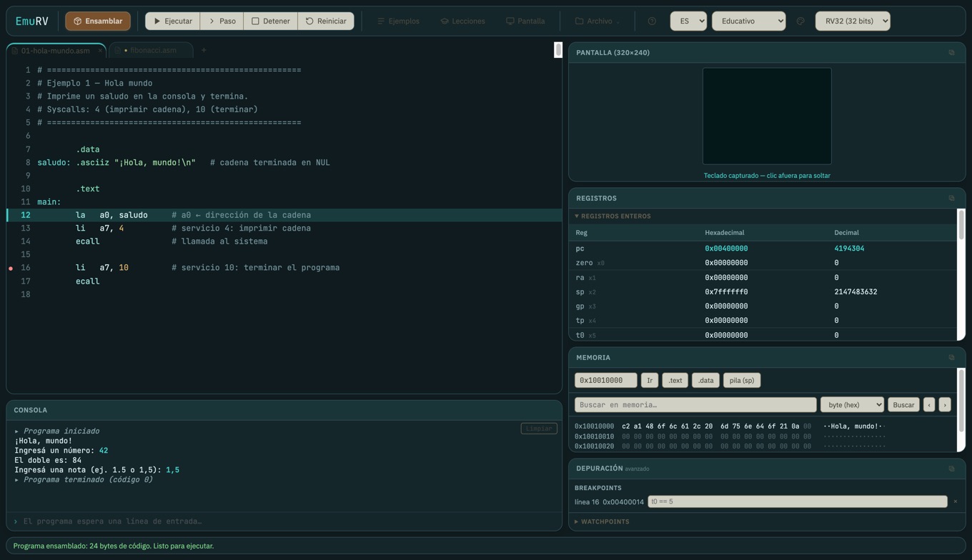This screenshot has width=972, height=560.
Task: Stop execution with Detener
Action: pyautogui.click(x=270, y=21)
